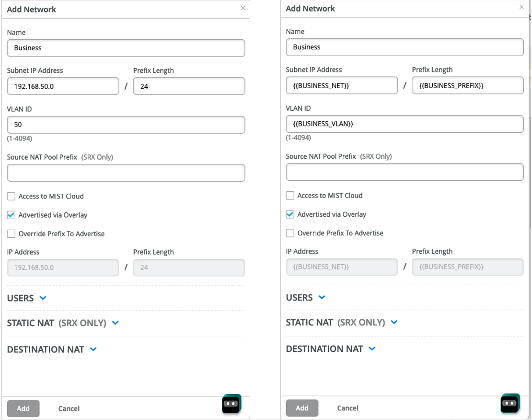The height and width of the screenshot is (420, 532).
Task: Click the Add button in left dialog
Action: pyautogui.click(x=23, y=408)
